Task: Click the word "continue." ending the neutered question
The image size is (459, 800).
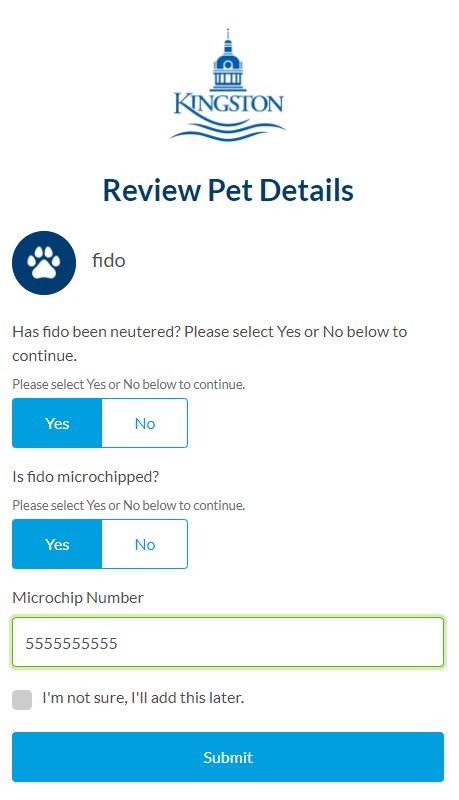Action: click(44, 356)
